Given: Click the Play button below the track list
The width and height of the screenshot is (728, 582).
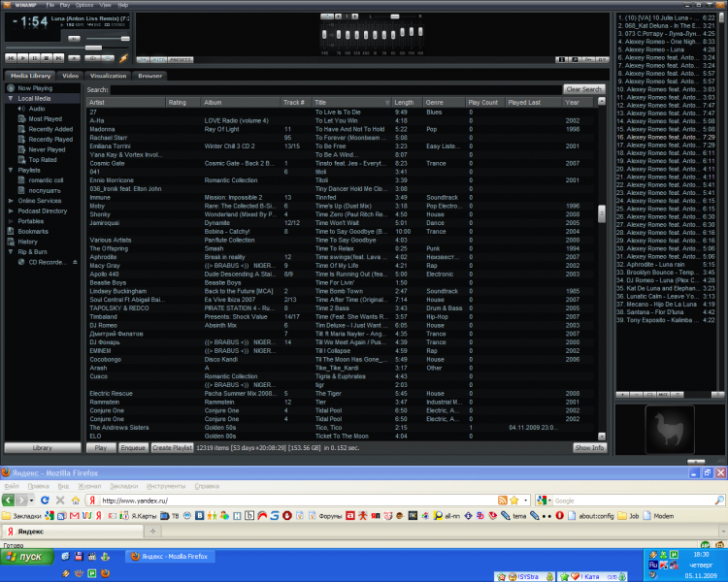Looking at the screenshot, I should pos(101,448).
